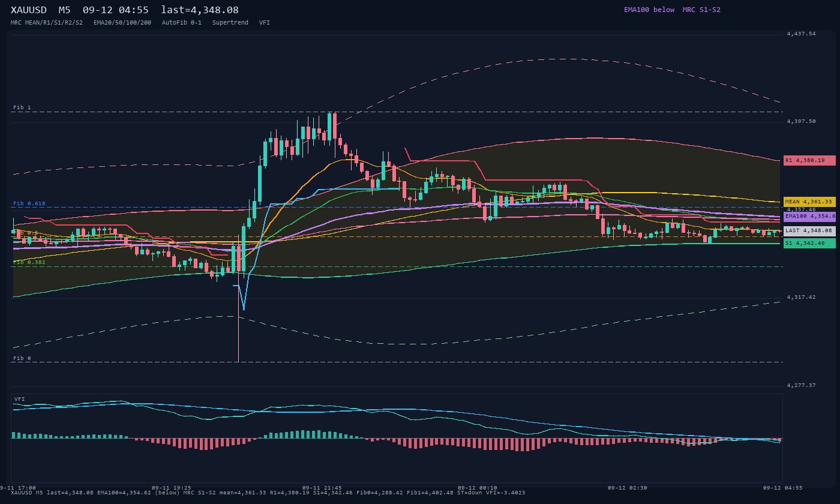The image size is (840, 504).
Task: Click the R1 4,380.19 price tag
Action: pyautogui.click(x=809, y=160)
